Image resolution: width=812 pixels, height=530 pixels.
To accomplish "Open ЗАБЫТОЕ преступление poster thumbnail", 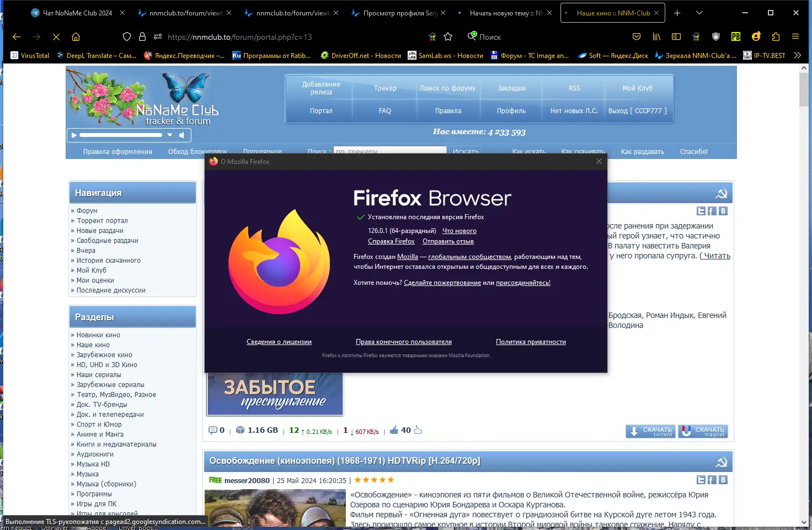I will coord(275,394).
